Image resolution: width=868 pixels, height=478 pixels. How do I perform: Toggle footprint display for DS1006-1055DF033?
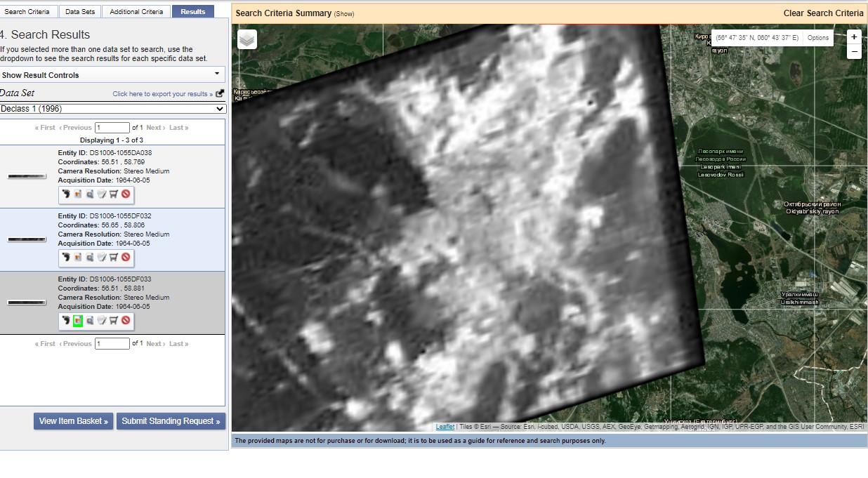(x=66, y=321)
